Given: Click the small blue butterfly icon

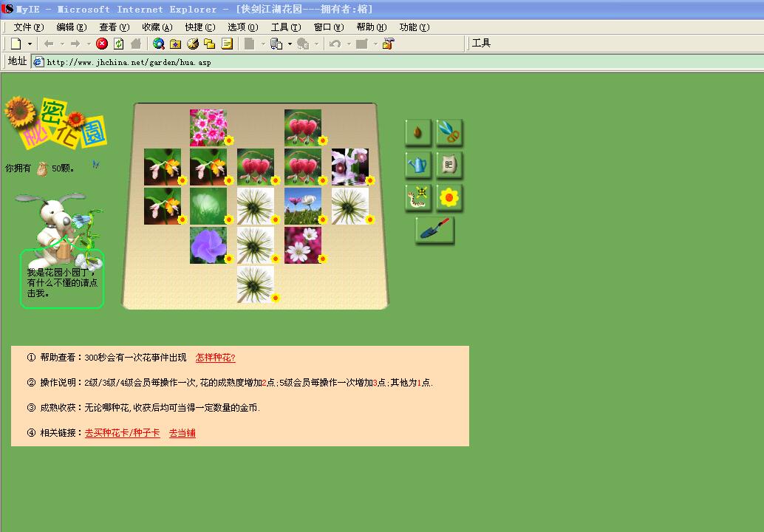Looking at the screenshot, I should [x=95, y=165].
